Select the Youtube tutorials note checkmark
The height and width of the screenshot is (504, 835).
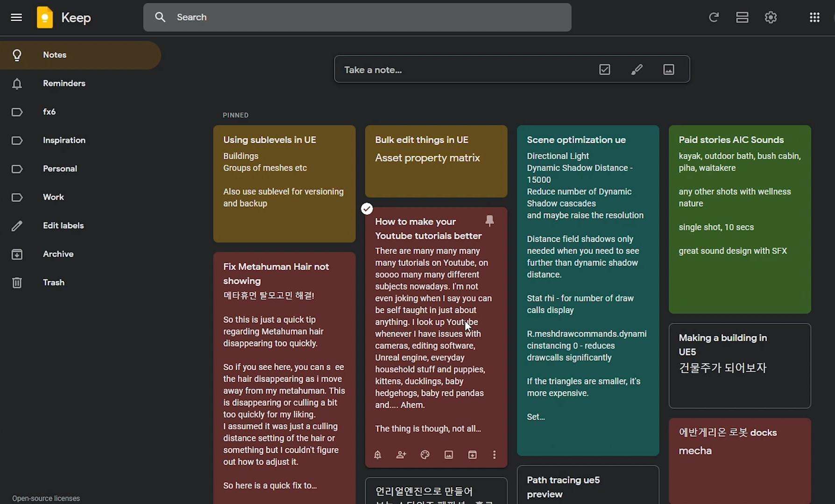click(x=367, y=209)
